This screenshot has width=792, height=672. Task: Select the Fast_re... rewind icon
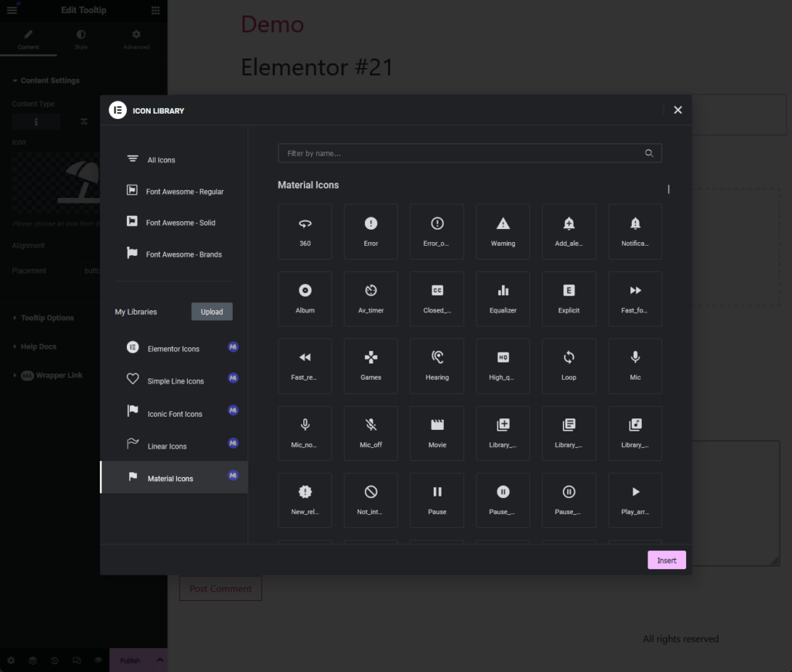[305, 366]
